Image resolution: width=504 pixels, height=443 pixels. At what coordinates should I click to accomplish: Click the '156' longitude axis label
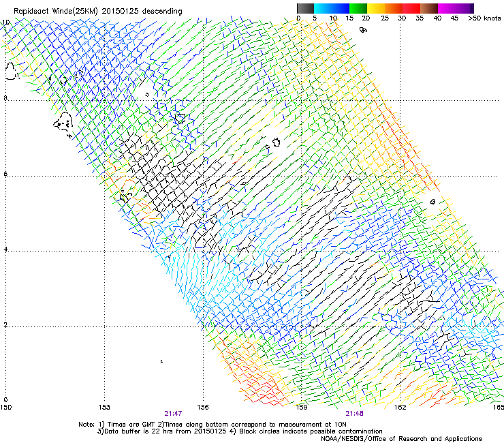point(203,408)
